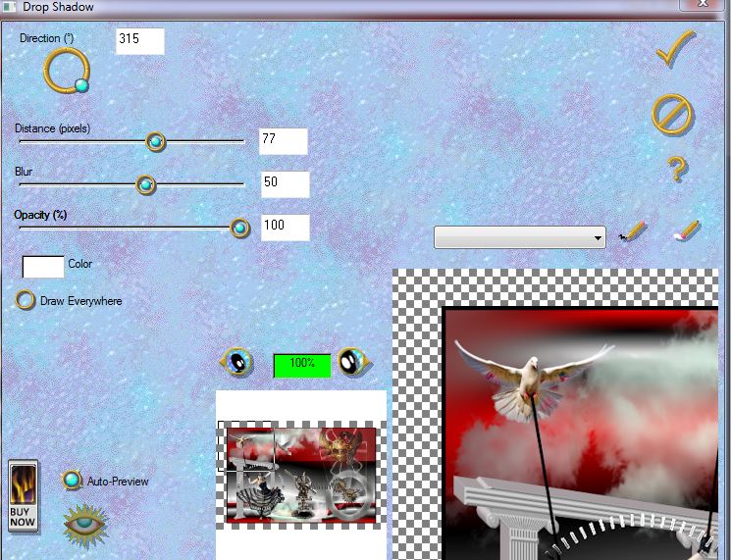
Task: Open help via the question mark icon
Action: 677,169
